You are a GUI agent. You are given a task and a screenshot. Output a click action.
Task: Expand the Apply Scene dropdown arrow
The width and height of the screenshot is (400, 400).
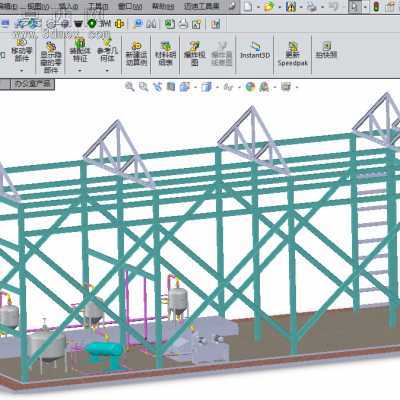click(x=275, y=88)
